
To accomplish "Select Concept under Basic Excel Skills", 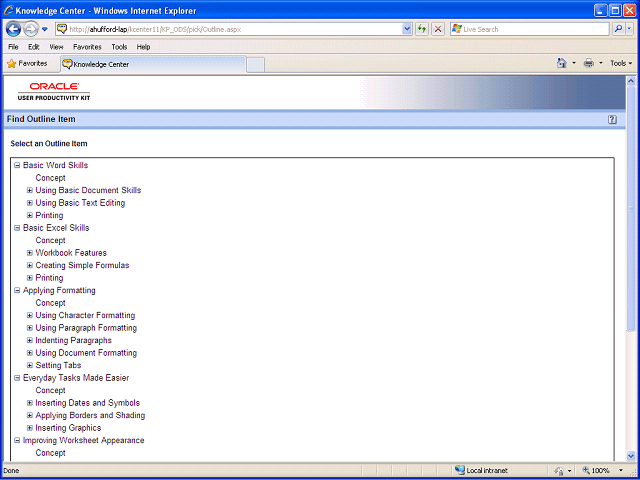I will [x=50, y=240].
